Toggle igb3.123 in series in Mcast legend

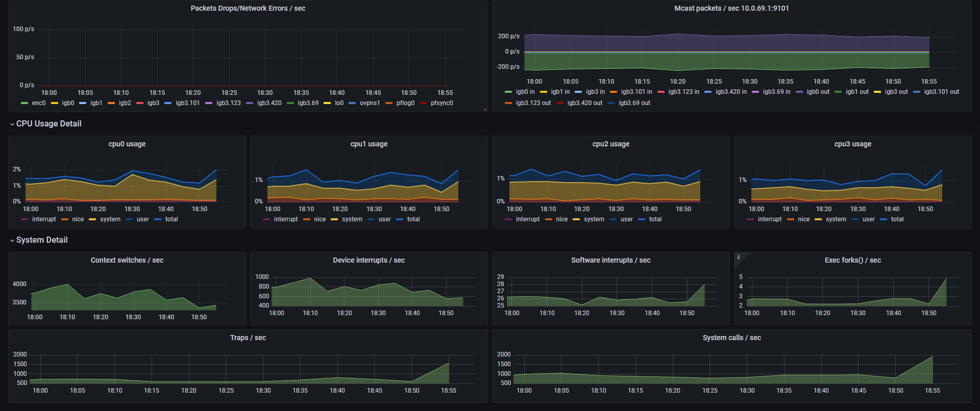pos(684,92)
